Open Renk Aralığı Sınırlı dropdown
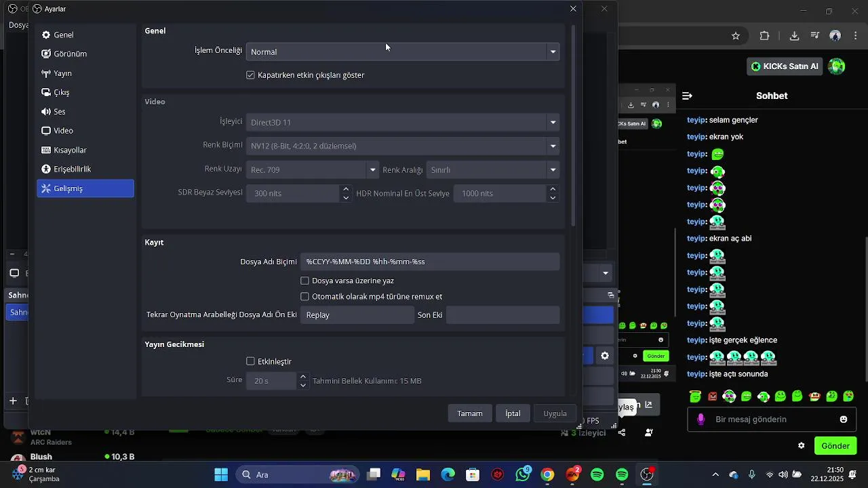This screenshot has height=488, width=868. click(x=493, y=169)
